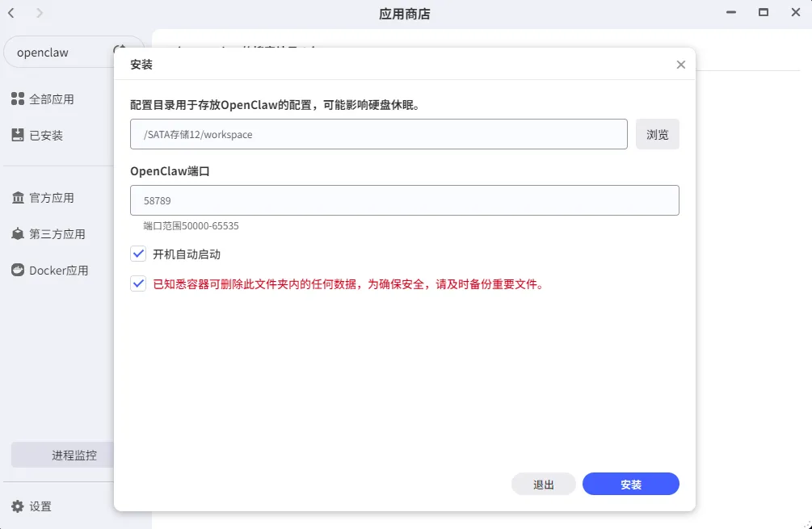Click the 安装 dialog title
The width and height of the screenshot is (812, 529).
tap(141, 65)
